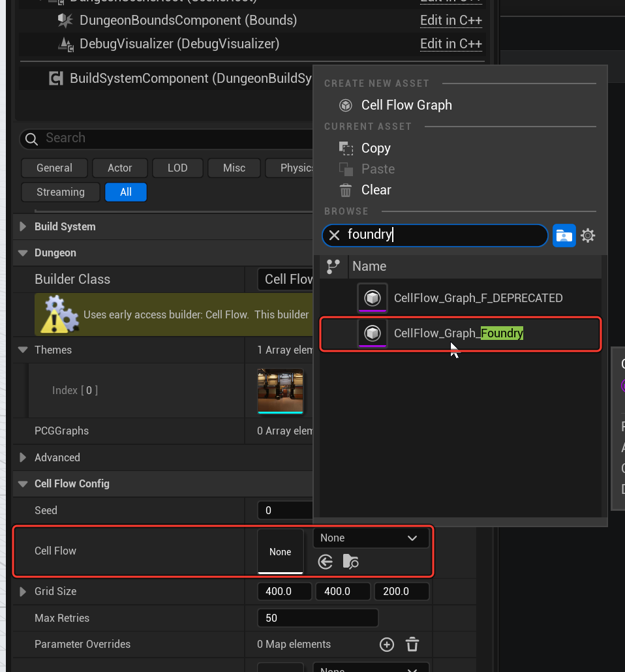Click the Grid Size Z field 200.0
Image resolution: width=625 pixels, height=672 pixels.
(402, 592)
